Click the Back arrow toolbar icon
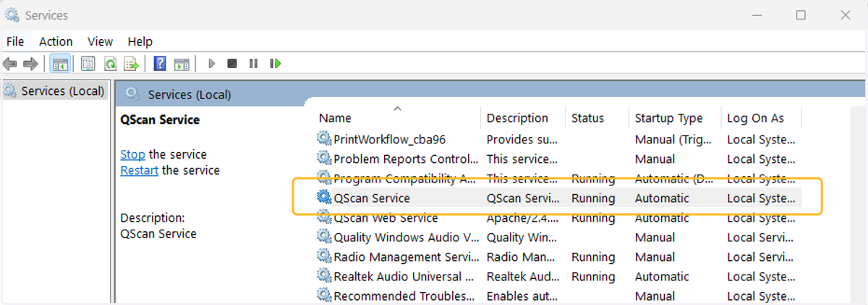This screenshot has width=868, height=305. tap(10, 64)
